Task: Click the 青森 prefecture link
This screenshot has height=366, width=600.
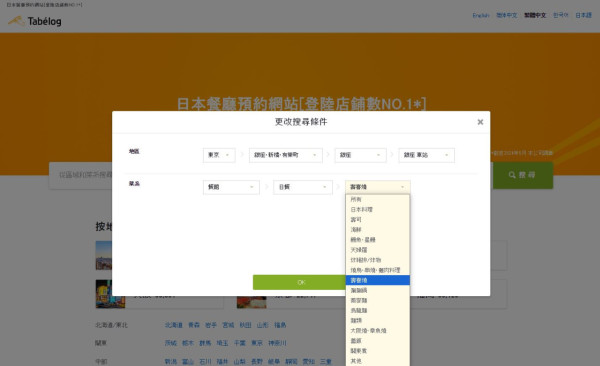Action: pos(194,325)
